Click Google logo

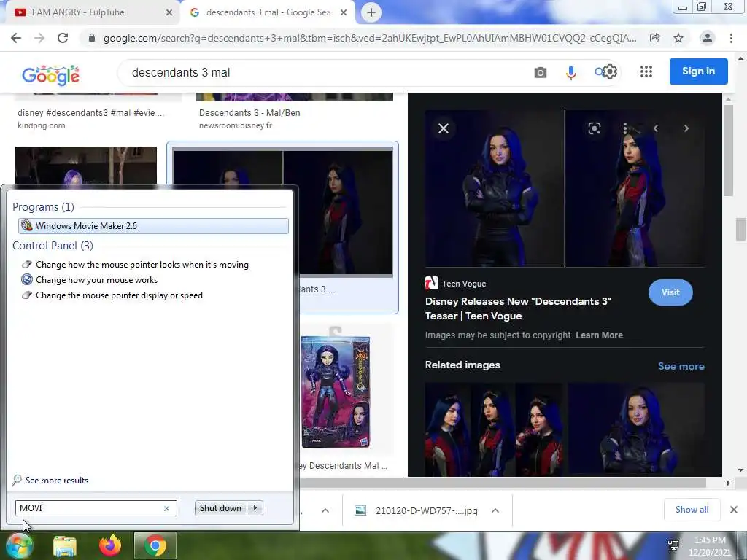pos(50,75)
